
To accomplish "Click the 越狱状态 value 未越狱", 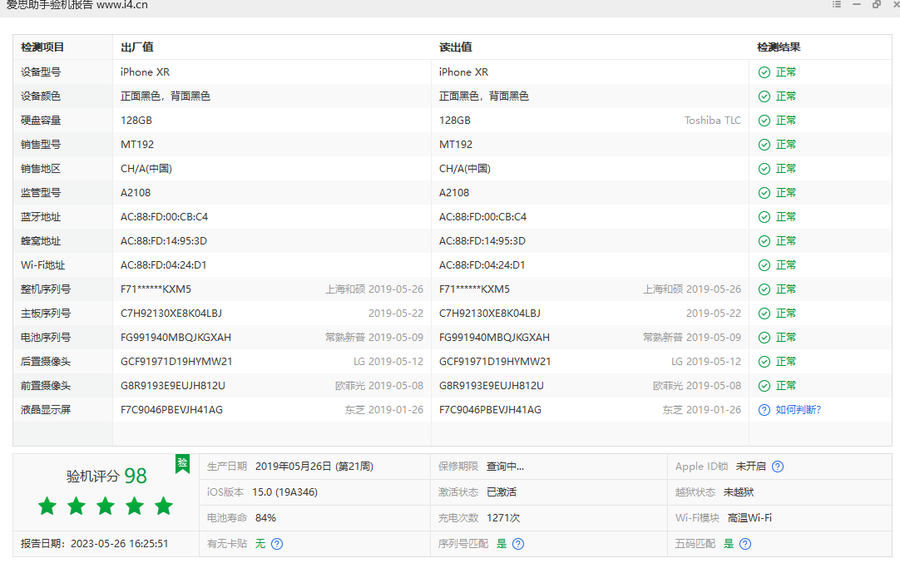I will point(739,492).
